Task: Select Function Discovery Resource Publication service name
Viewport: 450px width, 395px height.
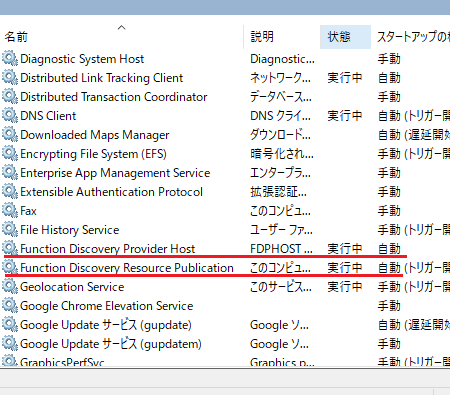Action: click(x=127, y=268)
